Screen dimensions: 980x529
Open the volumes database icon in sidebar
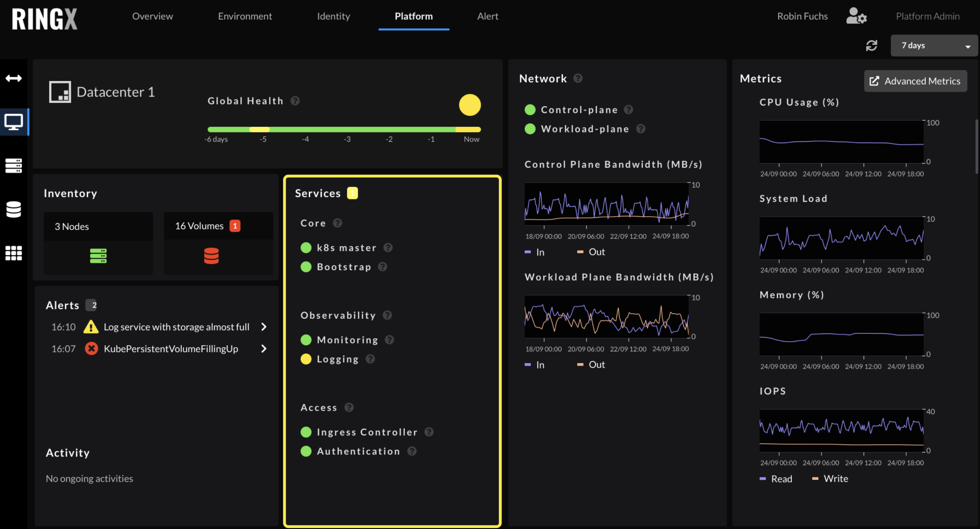click(14, 209)
